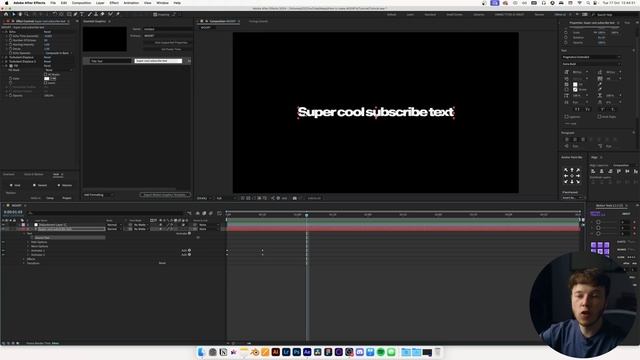Select the Eraser tool
Image resolution: width=640 pixels, height=360 pixels.
click(102, 14)
